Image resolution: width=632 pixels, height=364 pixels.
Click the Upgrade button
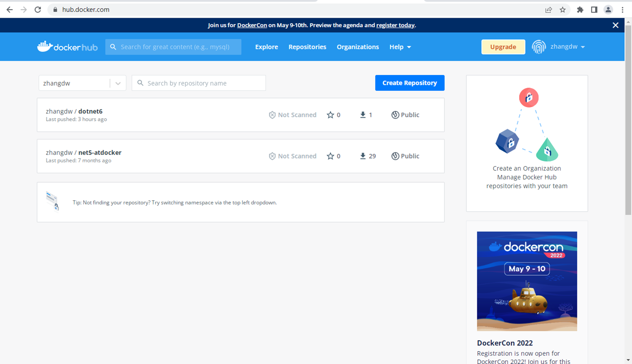click(503, 47)
